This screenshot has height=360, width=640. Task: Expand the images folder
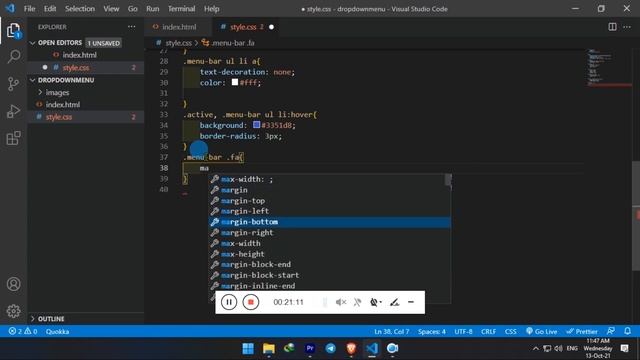pyautogui.click(x=57, y=93)
